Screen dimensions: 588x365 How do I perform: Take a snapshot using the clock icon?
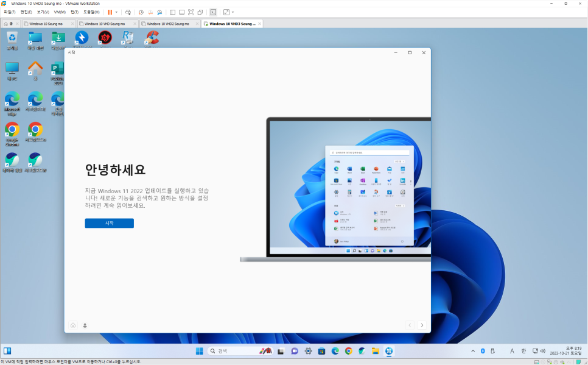(x=141, y=12)
